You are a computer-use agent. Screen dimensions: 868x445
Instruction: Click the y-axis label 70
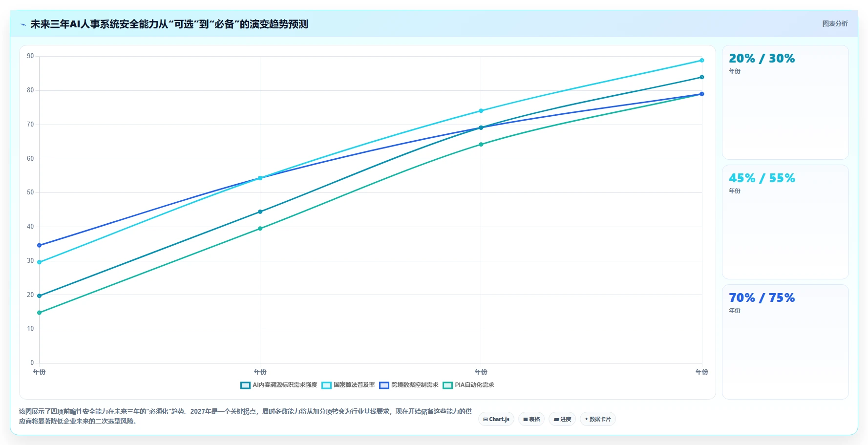pyautogui.click(x=30, y=125)
